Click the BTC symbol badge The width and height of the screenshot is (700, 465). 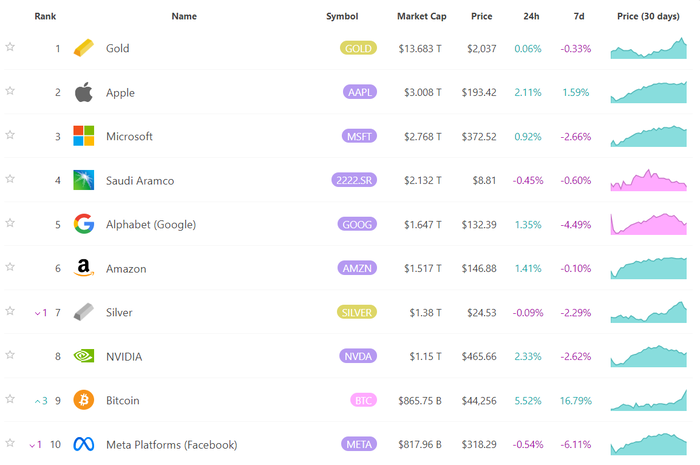363,400
